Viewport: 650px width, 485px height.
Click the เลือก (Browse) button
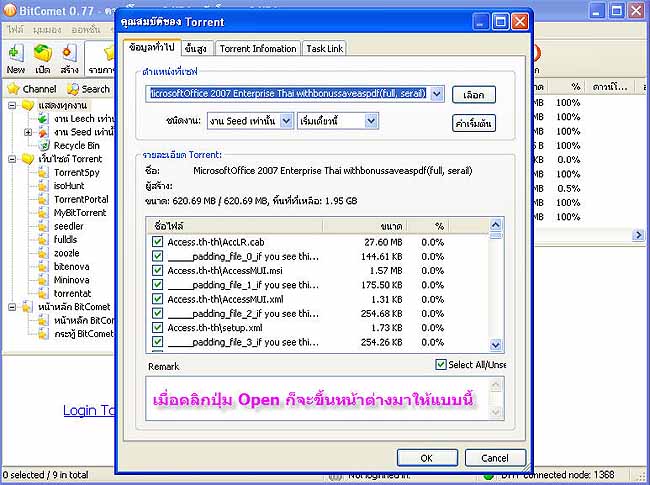(x=473, y=95)
